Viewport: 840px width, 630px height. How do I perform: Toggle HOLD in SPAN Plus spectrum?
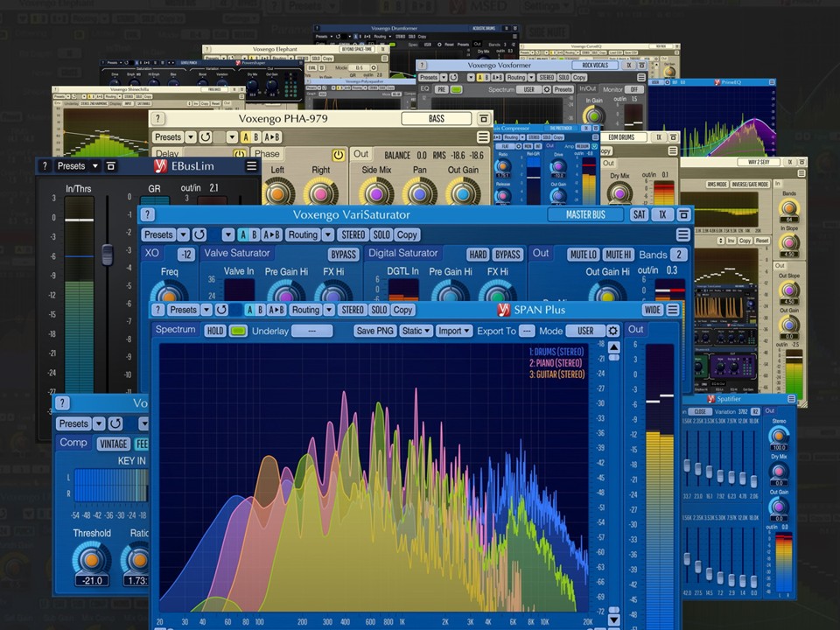point(215,331)
